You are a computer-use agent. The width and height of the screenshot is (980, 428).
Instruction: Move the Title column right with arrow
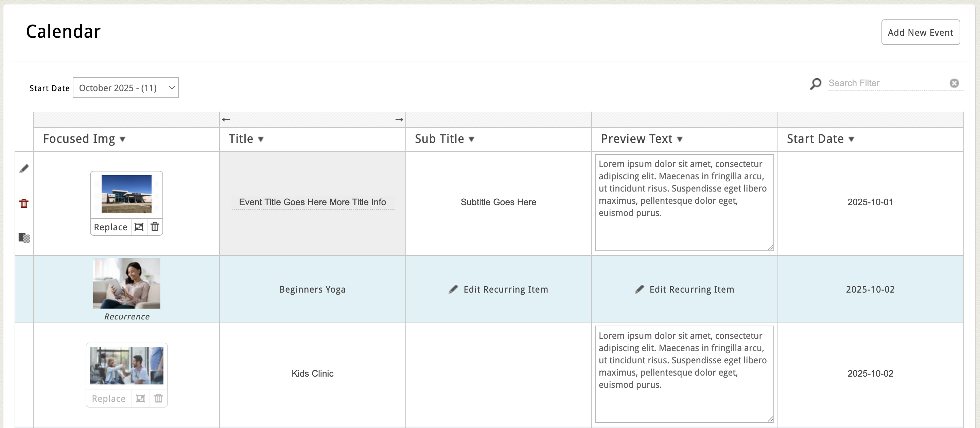tap(399, 119)
